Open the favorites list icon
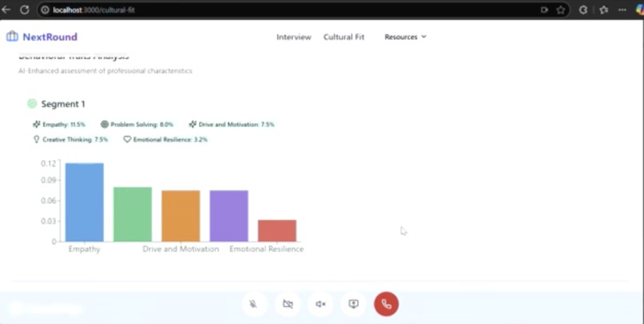The image size is (644, 324). coord(603,10)
